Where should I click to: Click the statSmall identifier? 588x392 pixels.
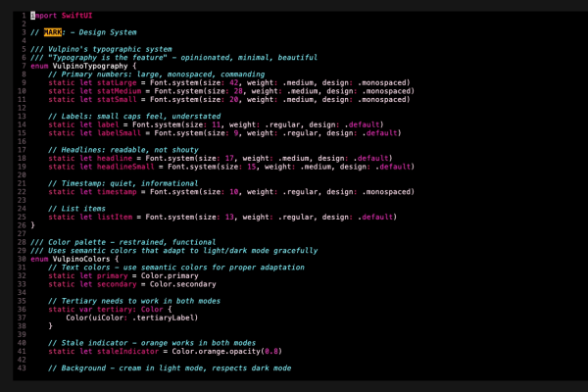click(x=117, y=99)
